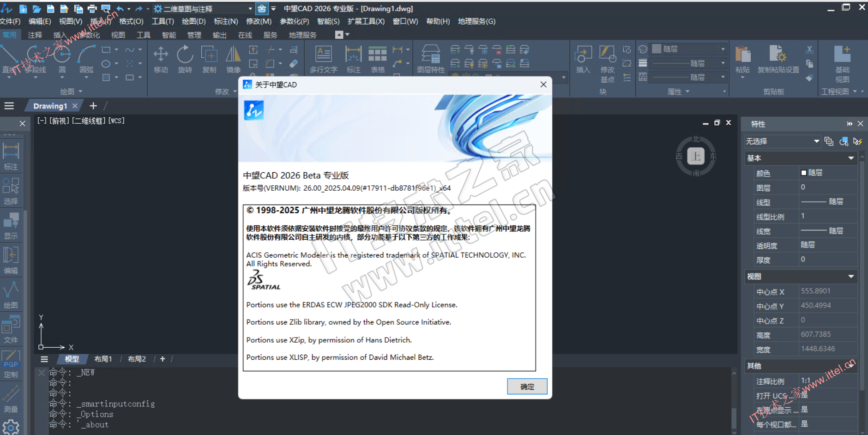
Task: Select the Move (移动) tool
Action: tap(161, 60)
